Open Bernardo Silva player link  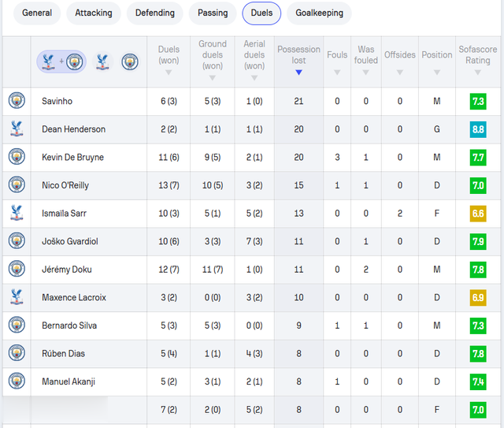click(69, 326)
